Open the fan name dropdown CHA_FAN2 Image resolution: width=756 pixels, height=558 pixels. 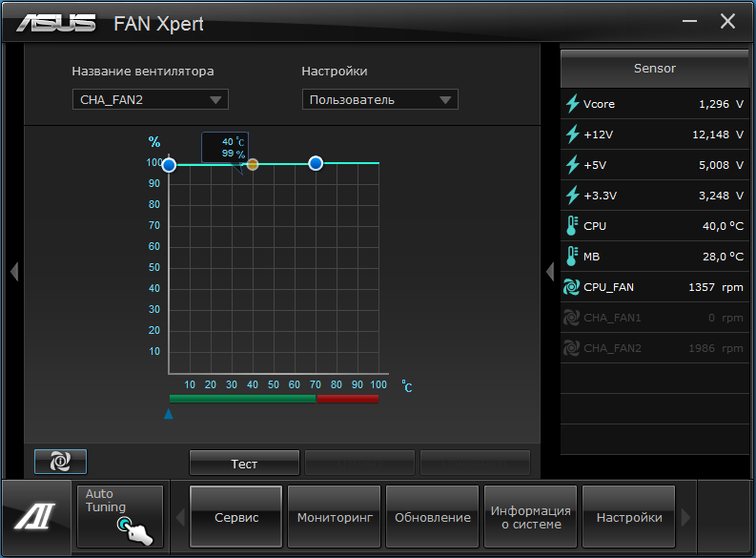pos(151,99)
